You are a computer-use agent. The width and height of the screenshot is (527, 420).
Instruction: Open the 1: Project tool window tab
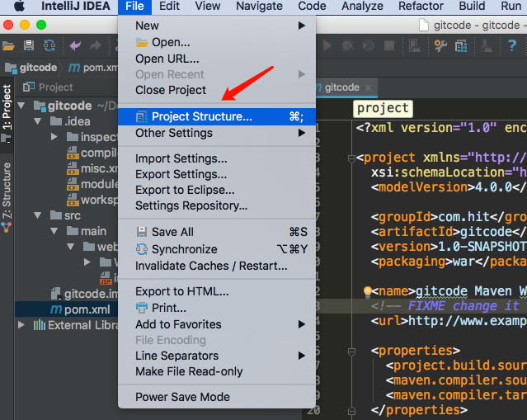[7, 113]
